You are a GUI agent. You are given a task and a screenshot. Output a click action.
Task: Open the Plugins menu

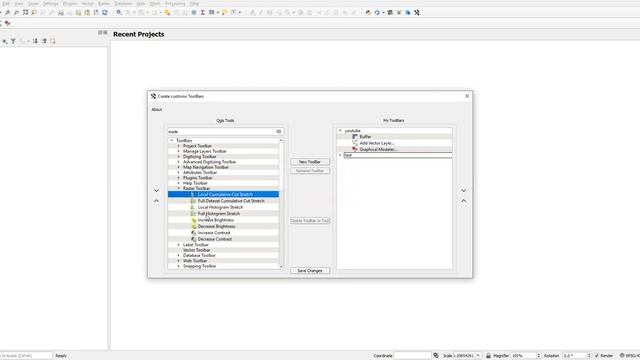pos(70,4)
